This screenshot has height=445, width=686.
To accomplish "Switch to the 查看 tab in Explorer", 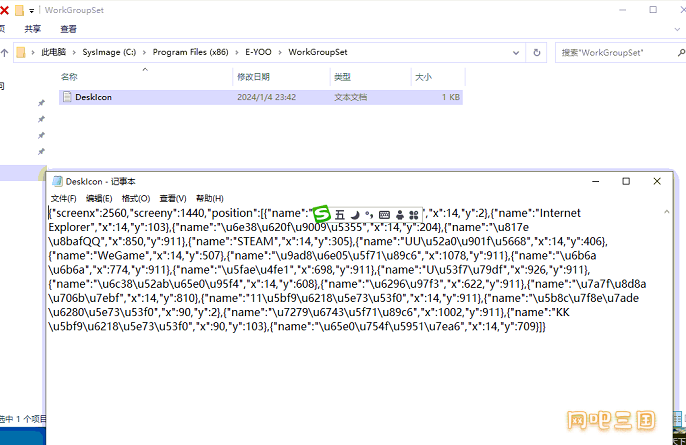I will 68,29.
